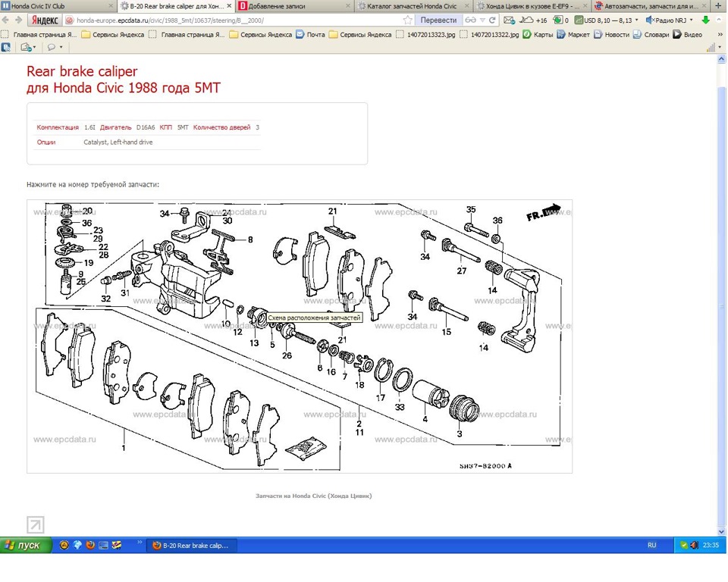Open the Новости bookmark
Screen dimensions: 728x582
[611, 34]
